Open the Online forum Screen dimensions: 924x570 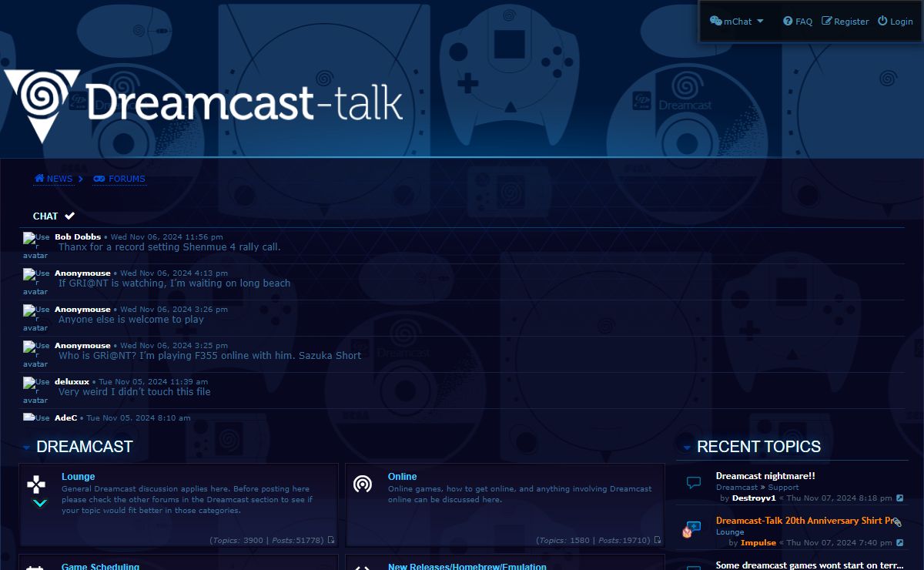point(402,477)
